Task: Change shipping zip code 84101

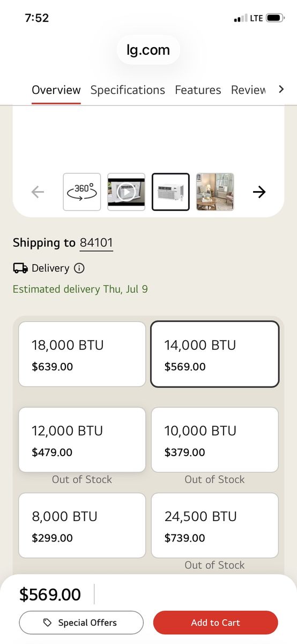Action: [96, 243]
